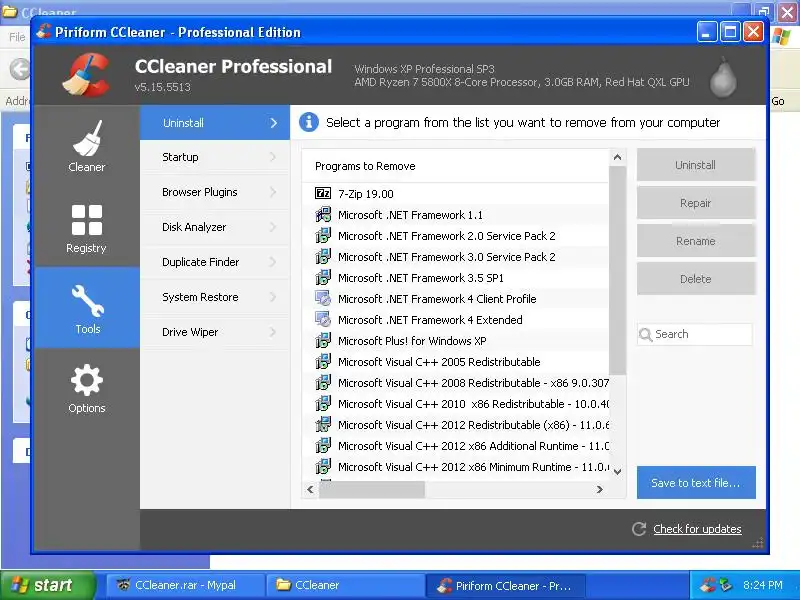The width and height of the screenshot is (800, 600).
Task: Open the Check for updates link
Action: [697, 529]
